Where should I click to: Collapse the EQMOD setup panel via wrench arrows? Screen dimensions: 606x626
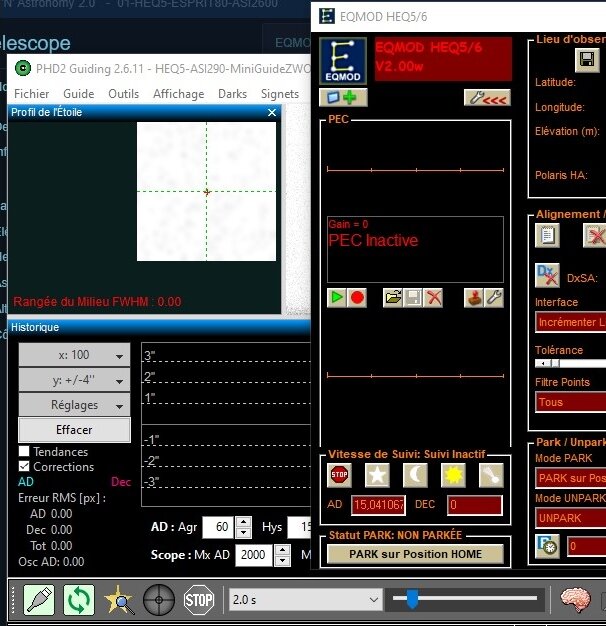(x=487, y=97)
